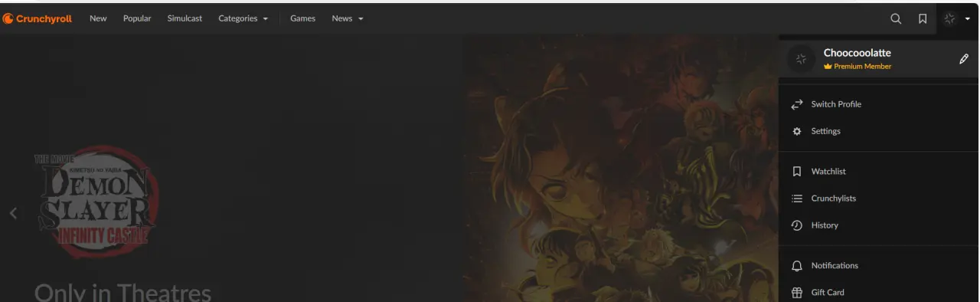Expand the News dropdown

click(x=348, y=18)
